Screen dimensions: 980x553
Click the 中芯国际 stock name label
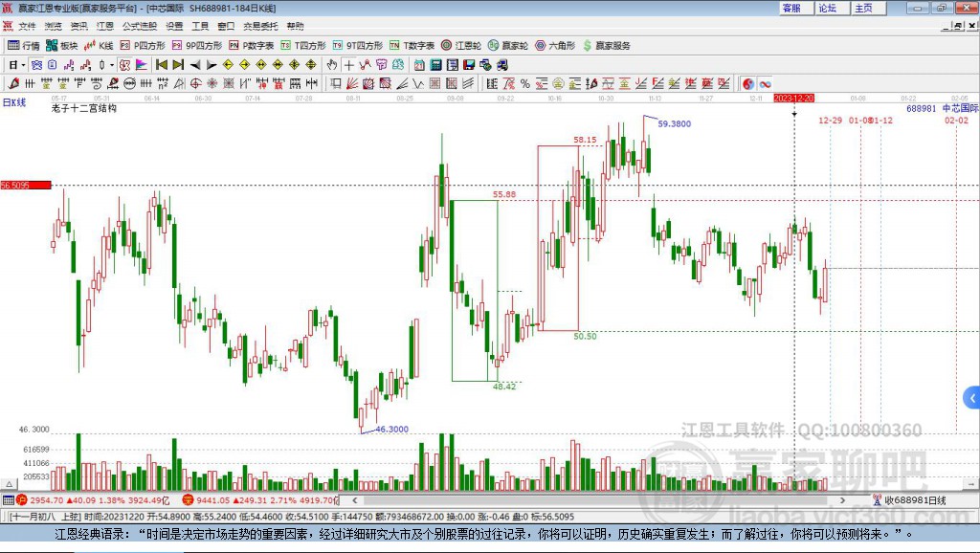coord(961,108)
